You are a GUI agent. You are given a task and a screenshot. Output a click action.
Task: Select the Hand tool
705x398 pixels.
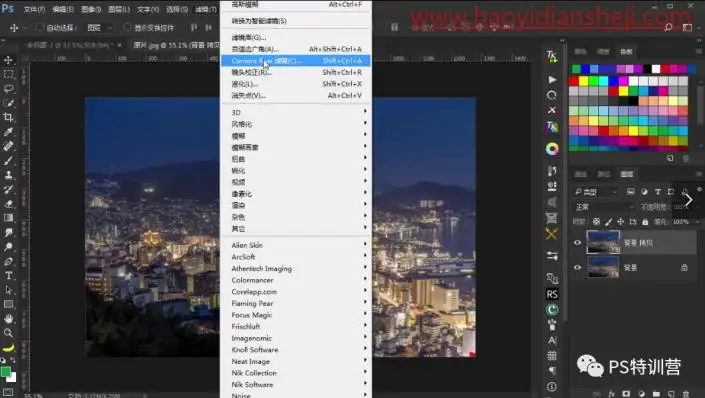pos(8,319)
